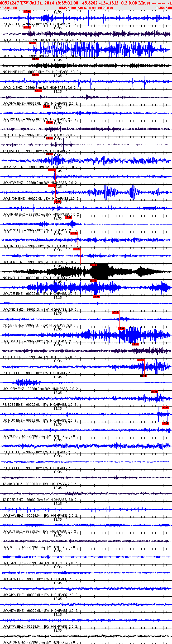172x644 pixels.
Task: Select the UW WISH BHZ trace label
Action: [40, 40]
